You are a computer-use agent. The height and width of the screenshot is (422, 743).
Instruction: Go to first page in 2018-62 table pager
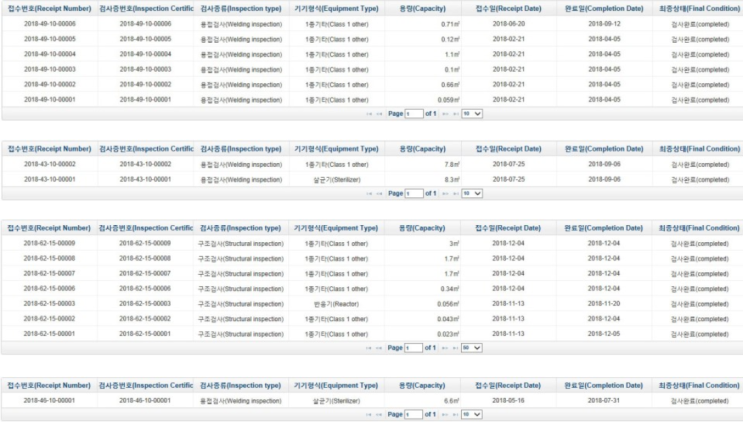(x=369, y=348)
